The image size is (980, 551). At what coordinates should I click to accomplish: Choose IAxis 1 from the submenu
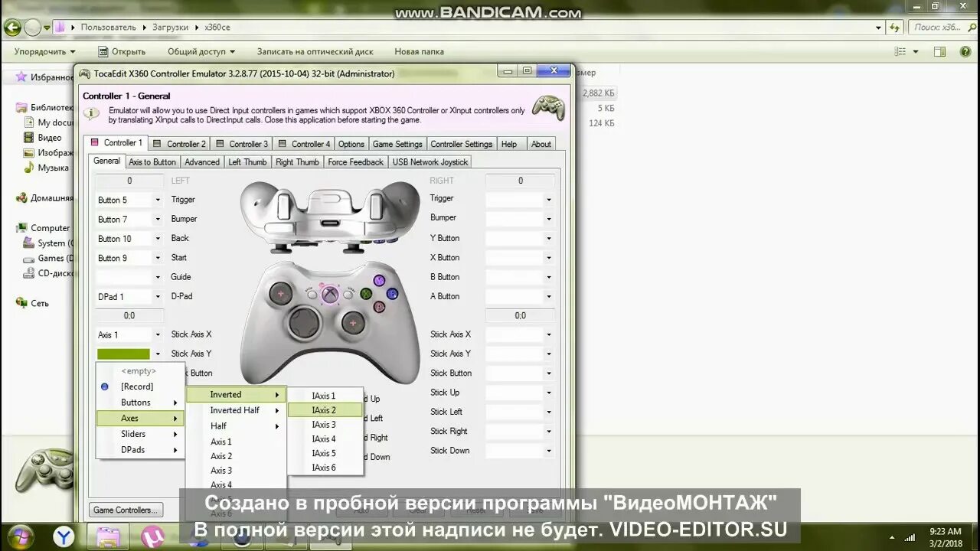pos(325,396)
